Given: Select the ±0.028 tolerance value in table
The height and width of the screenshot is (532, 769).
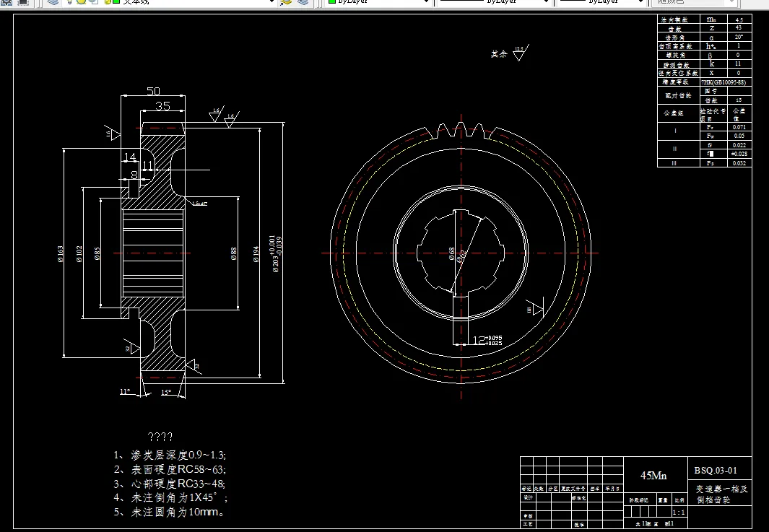Looking at the screenshot, I should 739,154.
